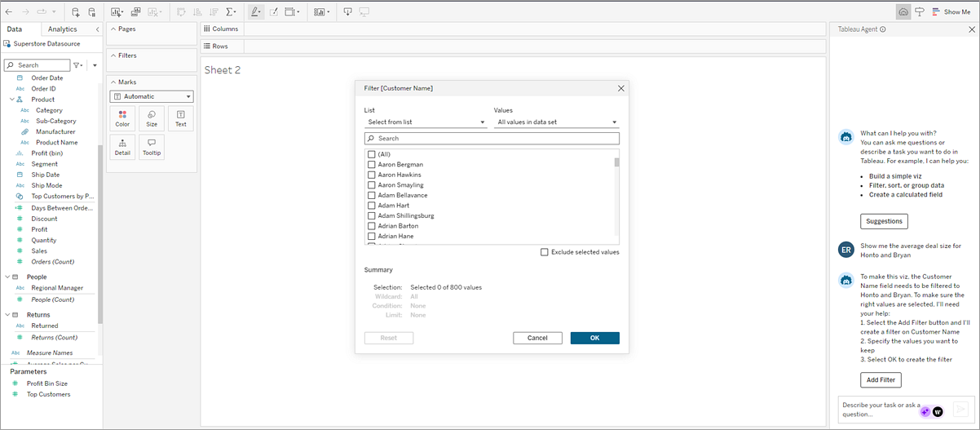Collapse the Data pane using arrow
The image size is (980, 430).
(97, 29)
